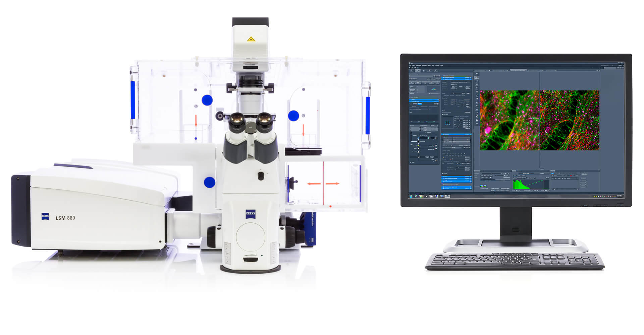The width and height of the screenshot is (644, 335).
Task: Open the Acquisition menu in the menu bar
Action: pyautogui.click(x=418, y=65)
